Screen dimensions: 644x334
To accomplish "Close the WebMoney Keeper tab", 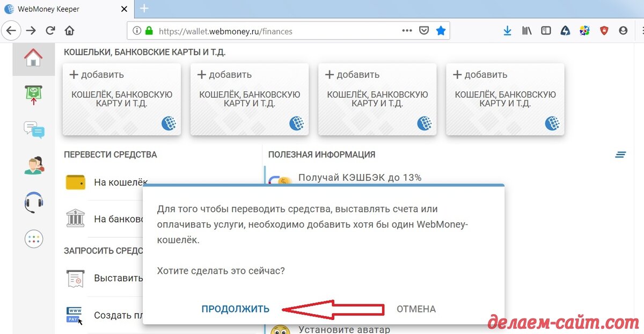I will [x=123, y=9].
